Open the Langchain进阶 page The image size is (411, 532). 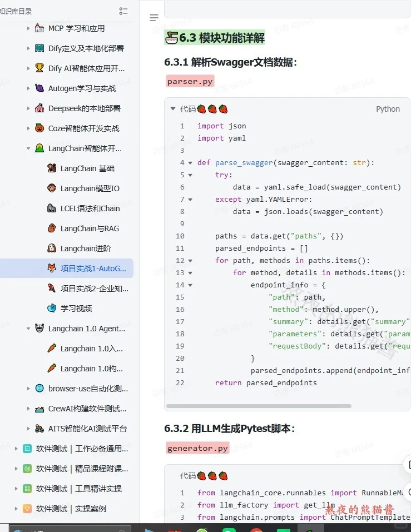tap(86, 248)
